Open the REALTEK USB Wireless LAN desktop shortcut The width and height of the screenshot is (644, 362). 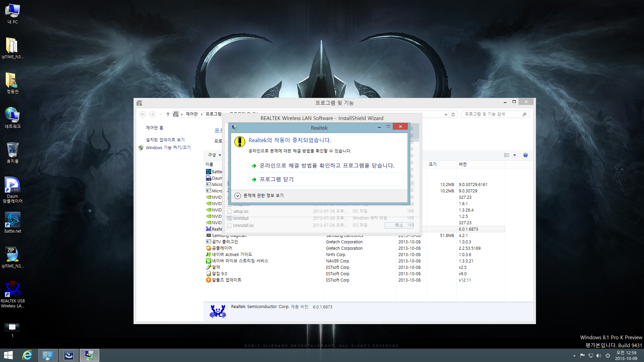[13, 294]
